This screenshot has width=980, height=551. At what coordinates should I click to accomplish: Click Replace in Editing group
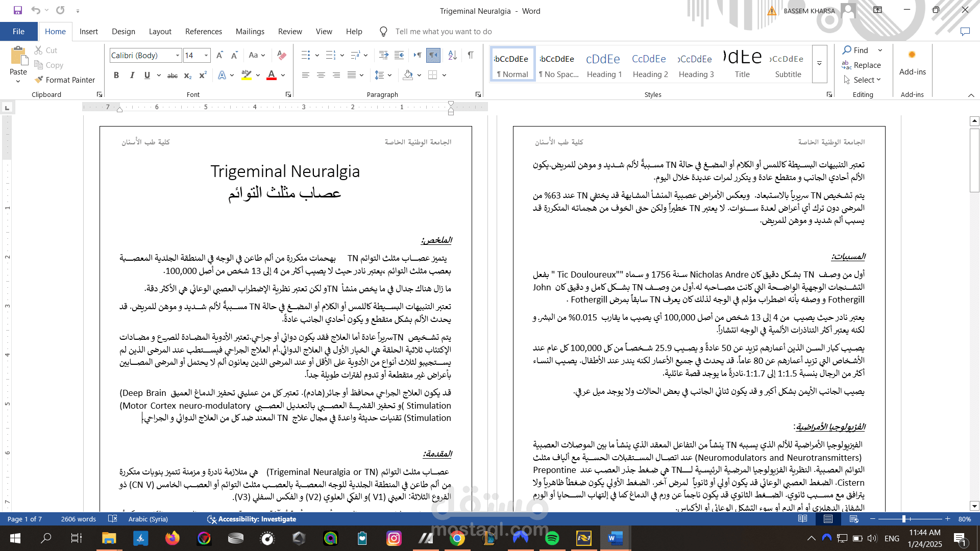[861, 65]
